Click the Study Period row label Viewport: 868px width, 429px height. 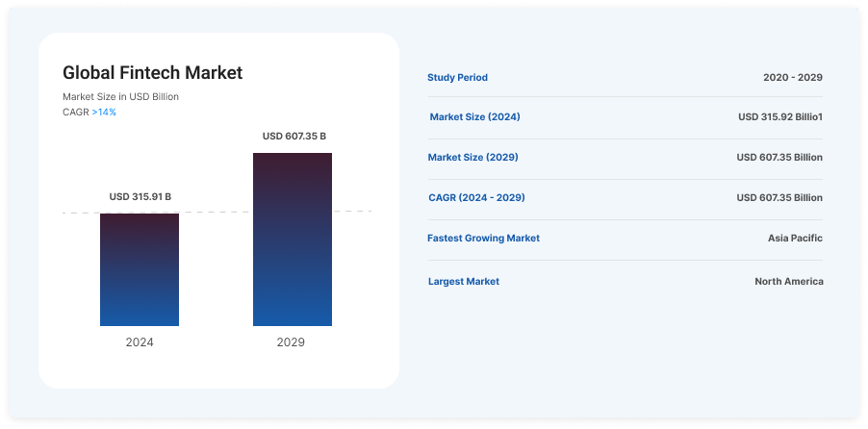click(457, 77)
